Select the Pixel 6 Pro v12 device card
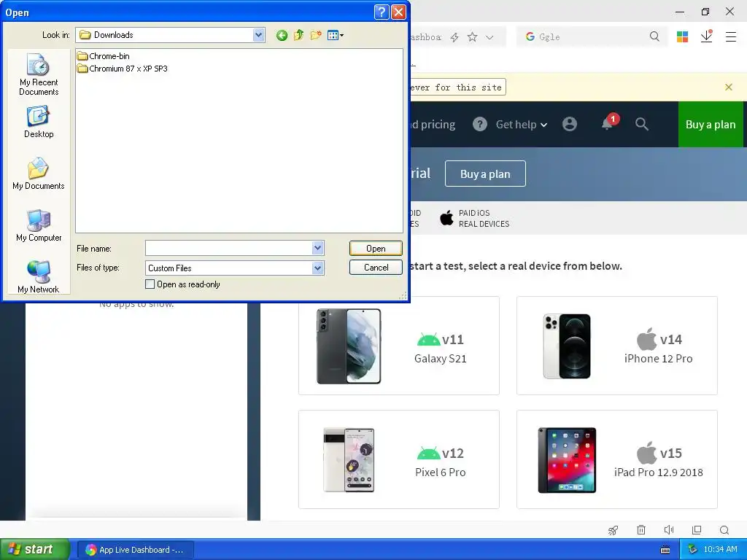Screen dimensions: 747x560 (x=399, y=459)
